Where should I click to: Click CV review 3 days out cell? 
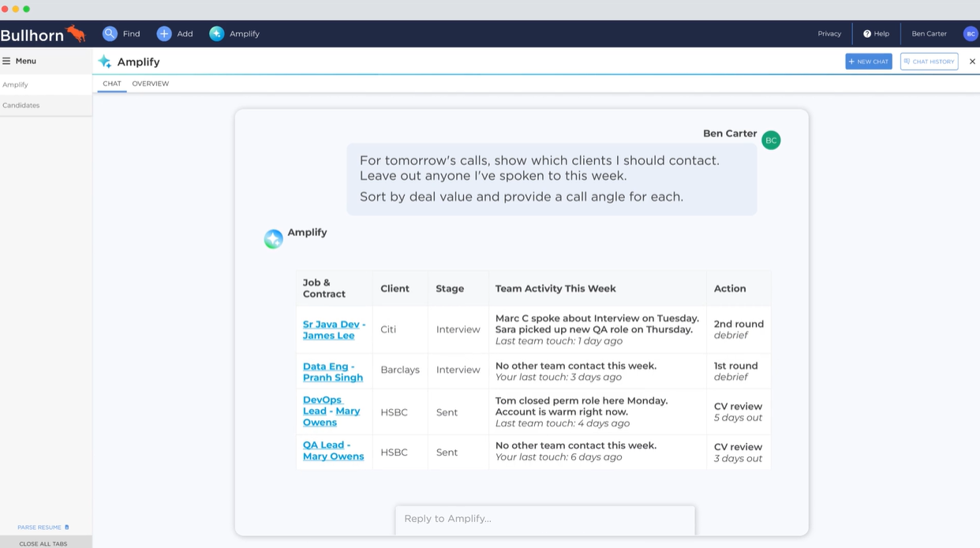(738, 452)
